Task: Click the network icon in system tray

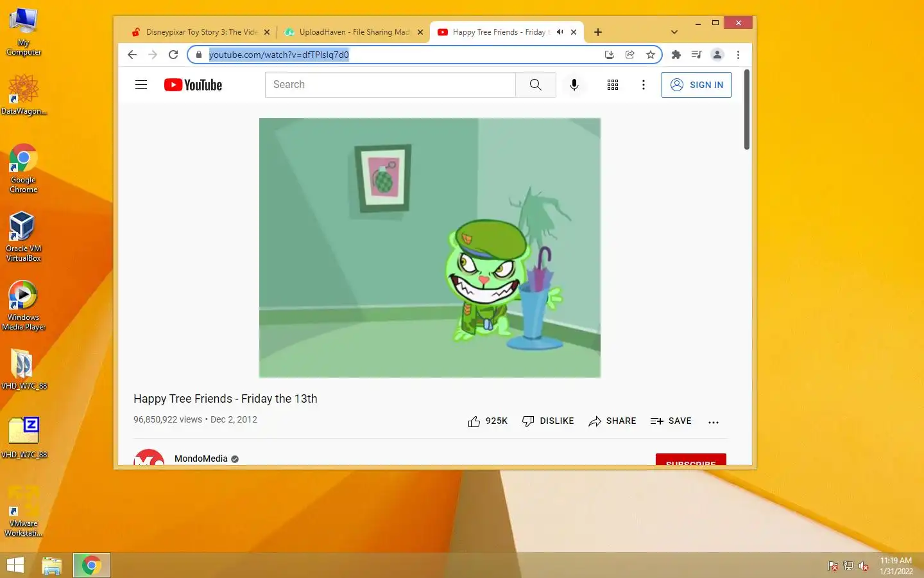Action: [x=848, y=566]
